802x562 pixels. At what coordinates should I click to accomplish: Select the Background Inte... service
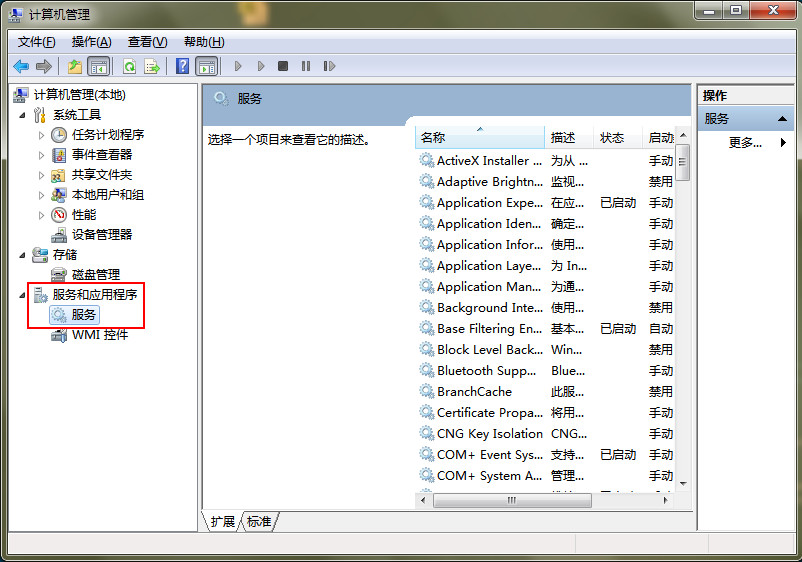coord(545,308)
